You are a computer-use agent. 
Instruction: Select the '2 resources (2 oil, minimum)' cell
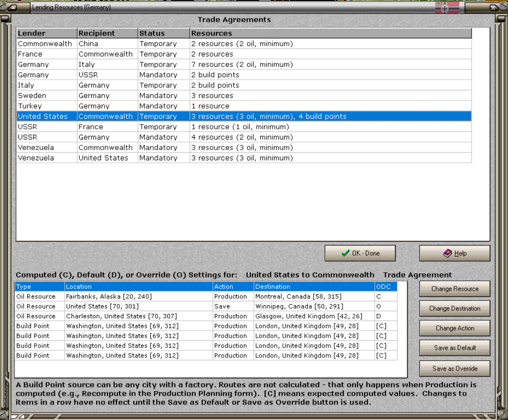(331, 44)
